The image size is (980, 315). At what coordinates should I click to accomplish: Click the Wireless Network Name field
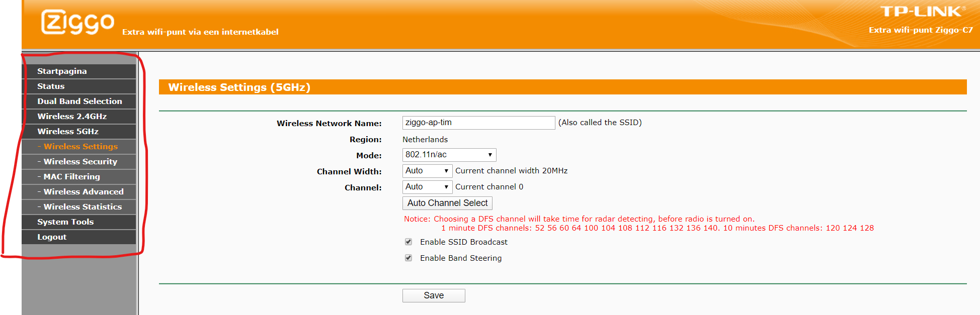478,123
